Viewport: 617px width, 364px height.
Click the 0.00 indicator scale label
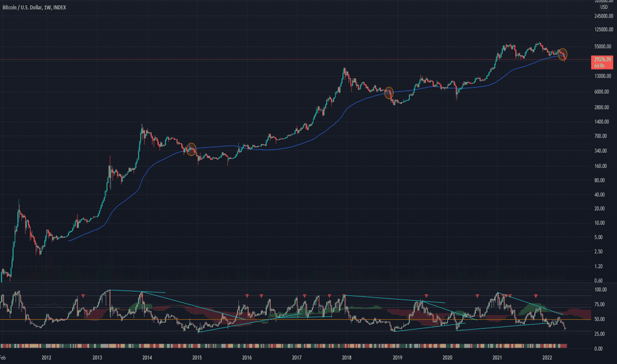tap(598, 349)
